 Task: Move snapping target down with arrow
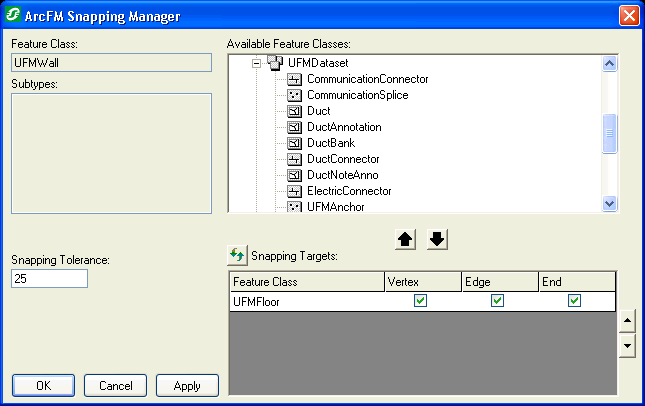(437, 239)
